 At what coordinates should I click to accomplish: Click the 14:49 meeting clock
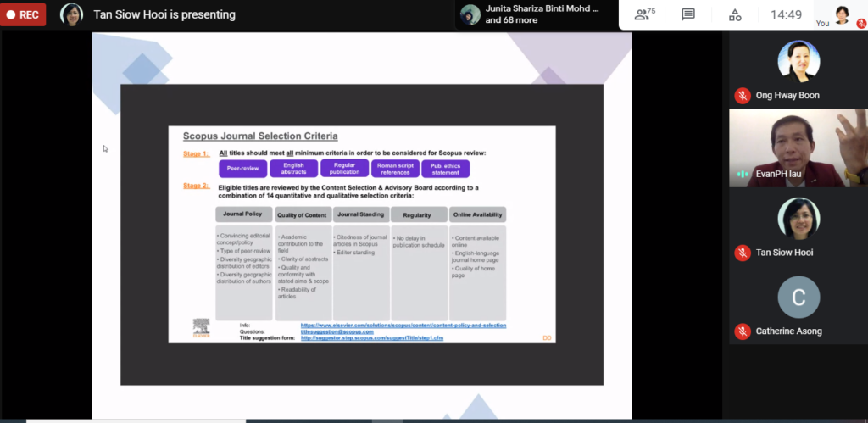(786, 15)
